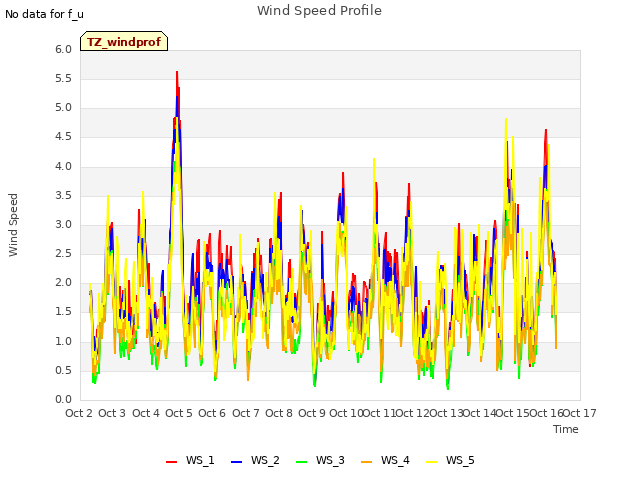
Task: Toggle the WS_1 legend label
Action: (200, 460)
